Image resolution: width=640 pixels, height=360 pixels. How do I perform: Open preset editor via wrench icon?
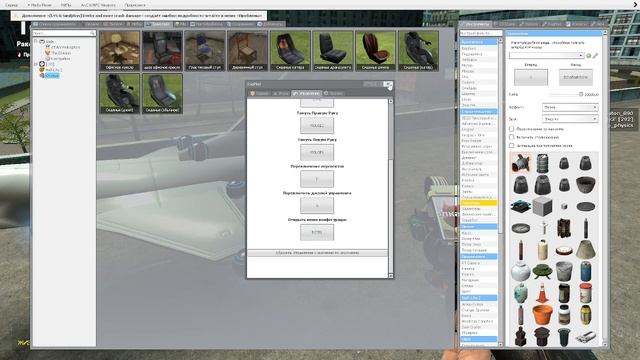tap(596, 55)
